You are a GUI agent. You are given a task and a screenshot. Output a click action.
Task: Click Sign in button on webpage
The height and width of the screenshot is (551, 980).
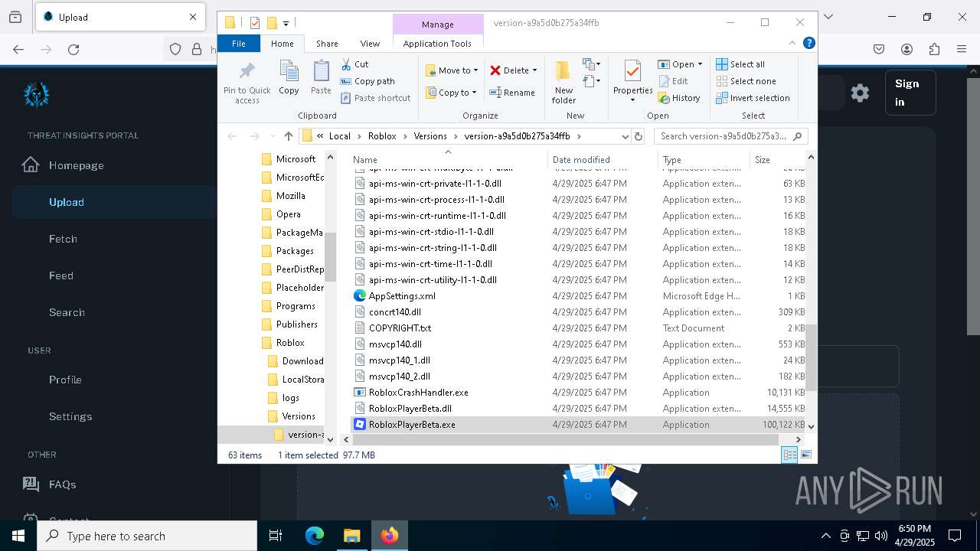(910, 93)
